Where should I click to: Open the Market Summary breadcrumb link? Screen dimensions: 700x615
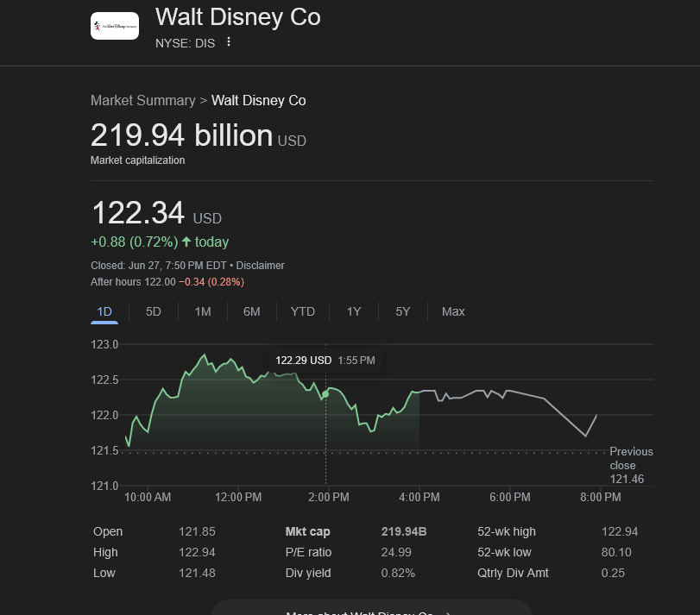pyautogui.click(x=143, y=100)
